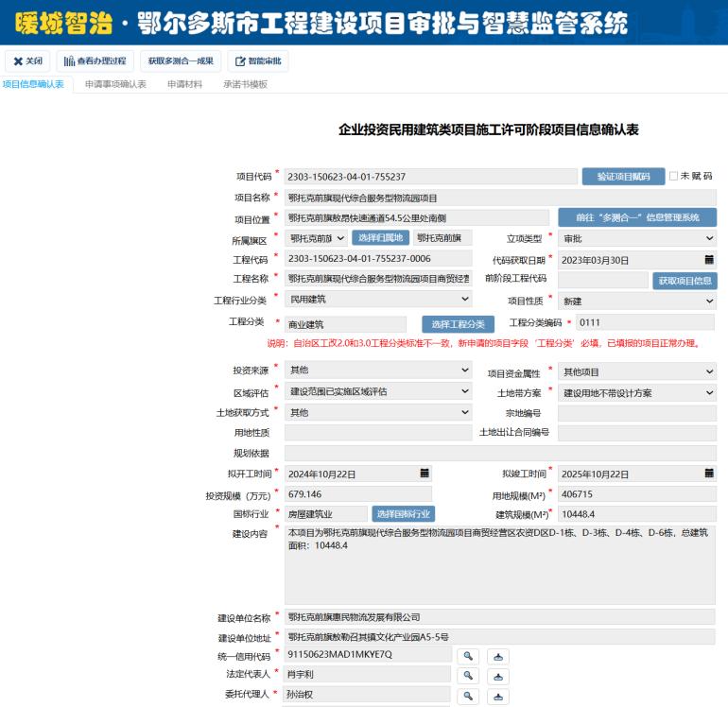Click the 智能审批 toolbar button

(258, 61)
